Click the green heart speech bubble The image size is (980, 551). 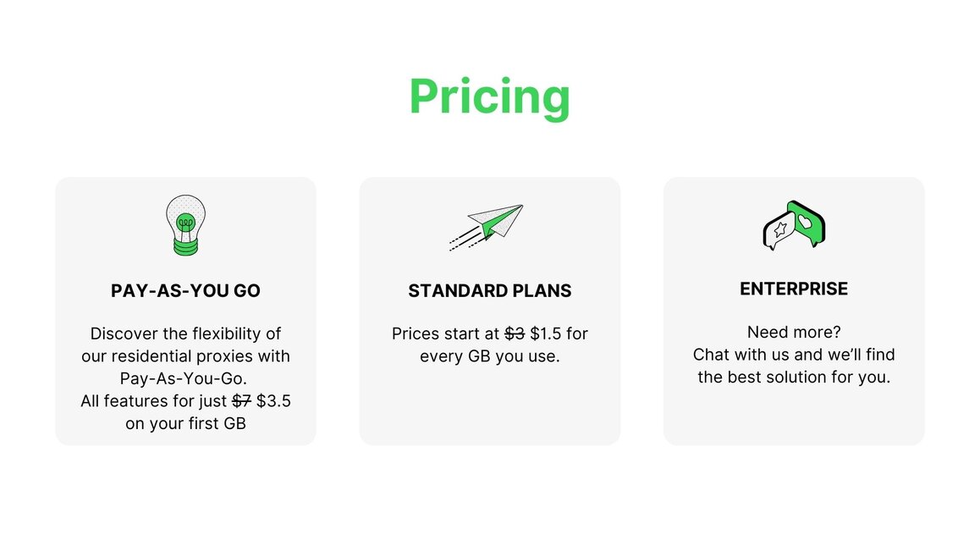807,223
